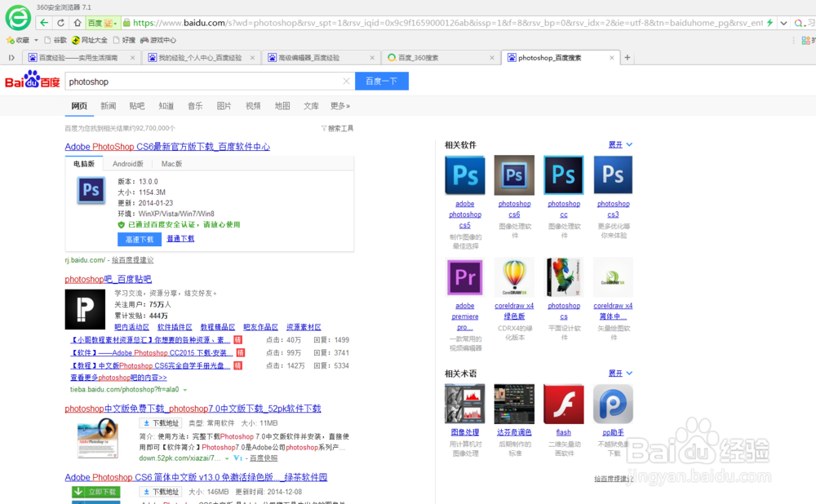The image size is (816, 504).
Task: Click the photoshop吧 black P logo thumbnail
Action: click(x=85, y=309)
